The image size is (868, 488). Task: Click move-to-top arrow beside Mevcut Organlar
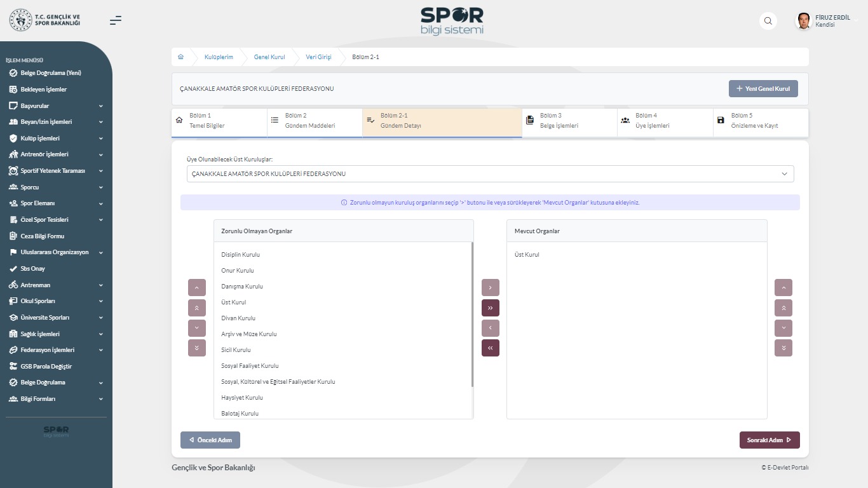click(783, 308)
